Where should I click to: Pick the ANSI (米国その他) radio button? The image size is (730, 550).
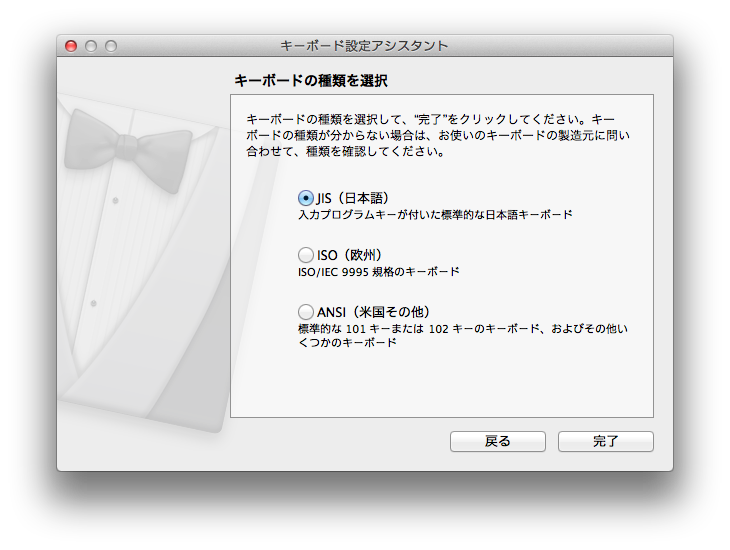point(305,312)
